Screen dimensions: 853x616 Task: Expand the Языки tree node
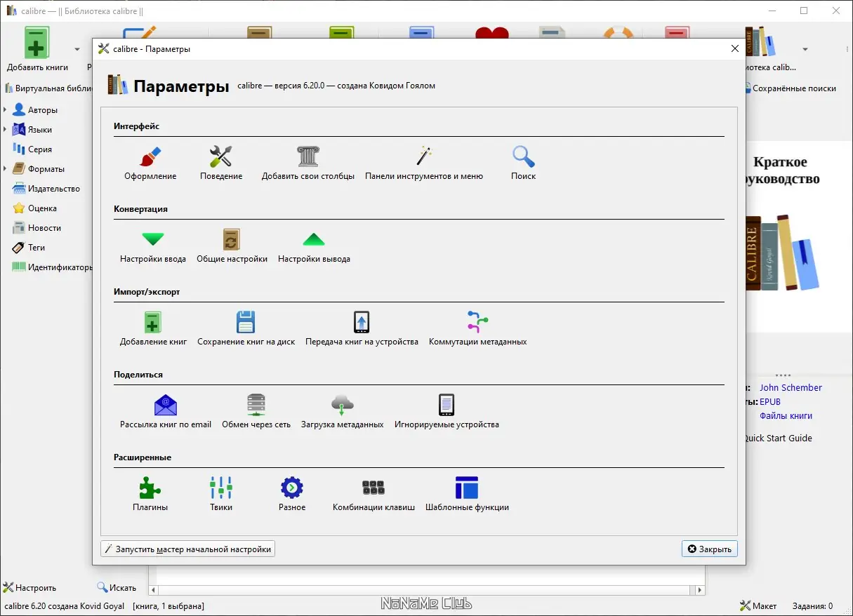tap(6, 130)
